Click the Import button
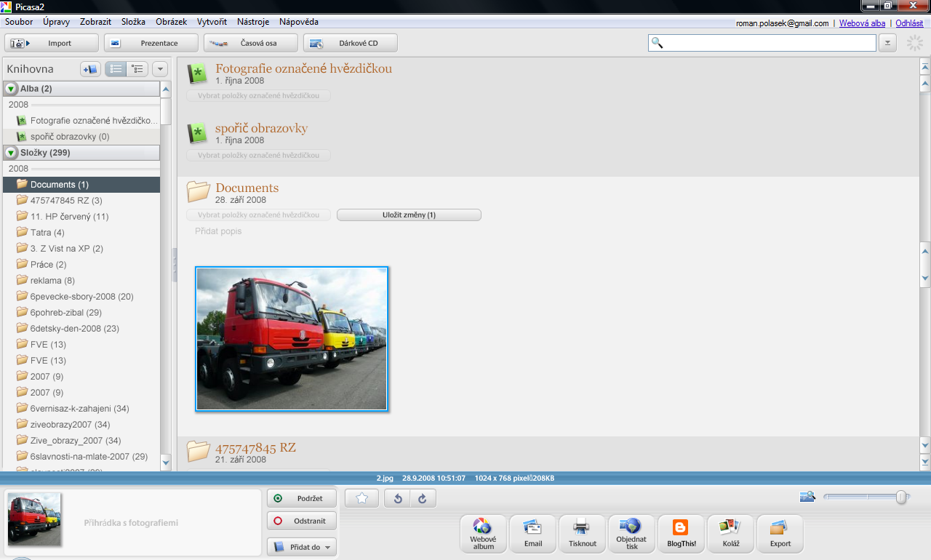Image resolution: width=931 pixels, height=560 pixels. pyautogui.click(x=52, y=43)
